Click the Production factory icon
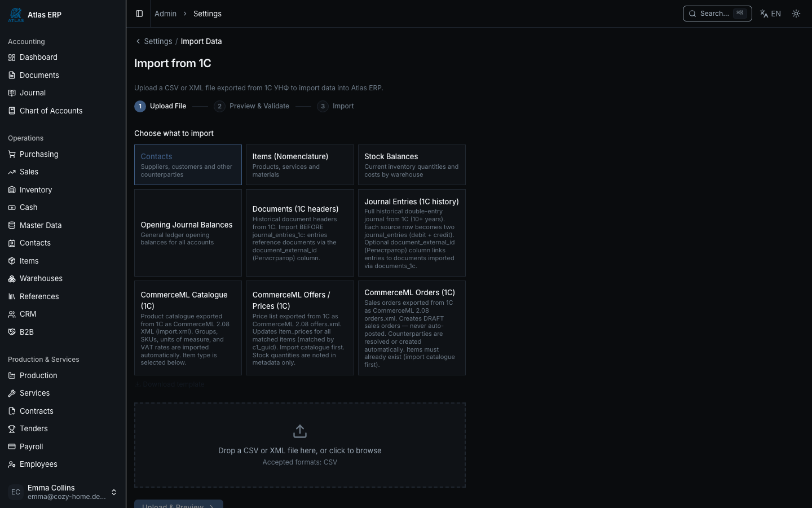The height and width of the screenshot is (508, 812). click(x=12, y=375)
